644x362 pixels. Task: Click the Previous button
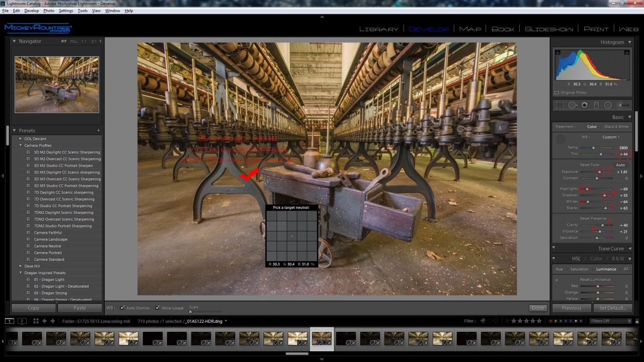(x=571, y=308)
